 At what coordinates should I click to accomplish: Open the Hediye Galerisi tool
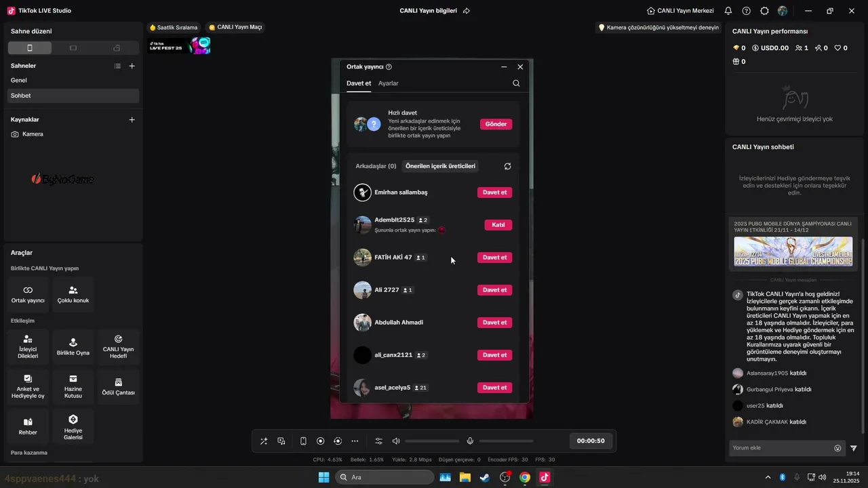click(73, 426)
